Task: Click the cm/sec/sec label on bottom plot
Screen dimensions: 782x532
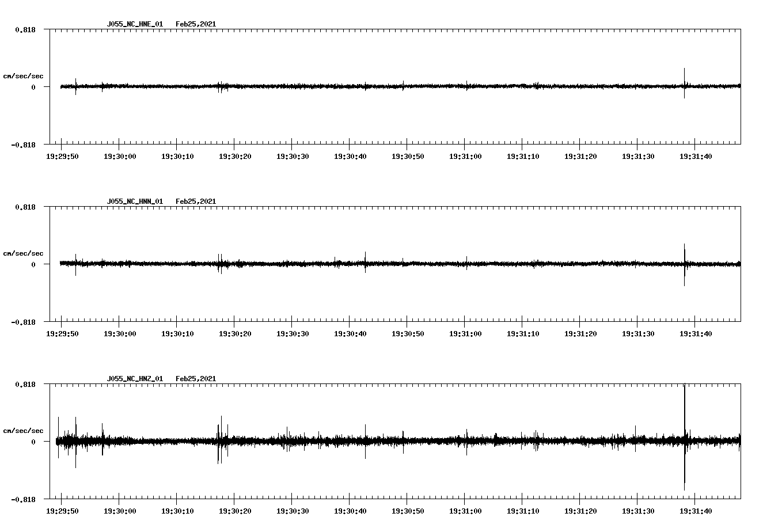Action: (23, 430)
